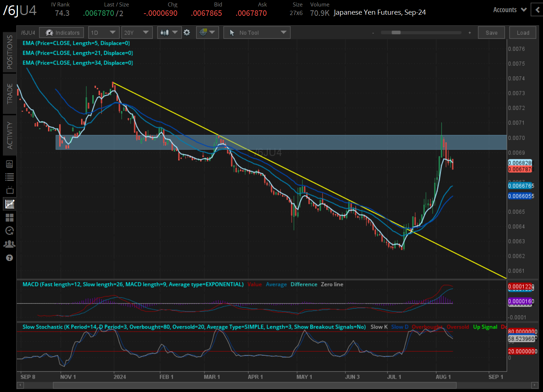The width and height of the screenshot is (543, 392).
Task: Select the candlestick chart style icon
Action: [x=166, y=32]
